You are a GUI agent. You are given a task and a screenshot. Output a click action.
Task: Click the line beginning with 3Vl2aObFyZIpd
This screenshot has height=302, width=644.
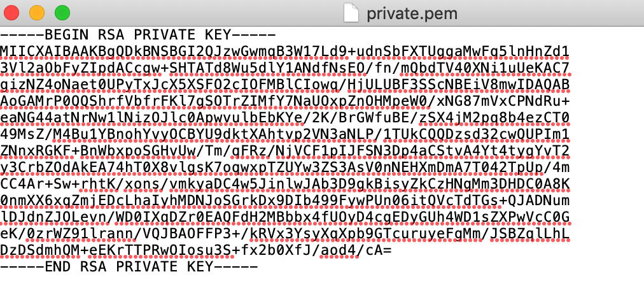click(284, 68)
